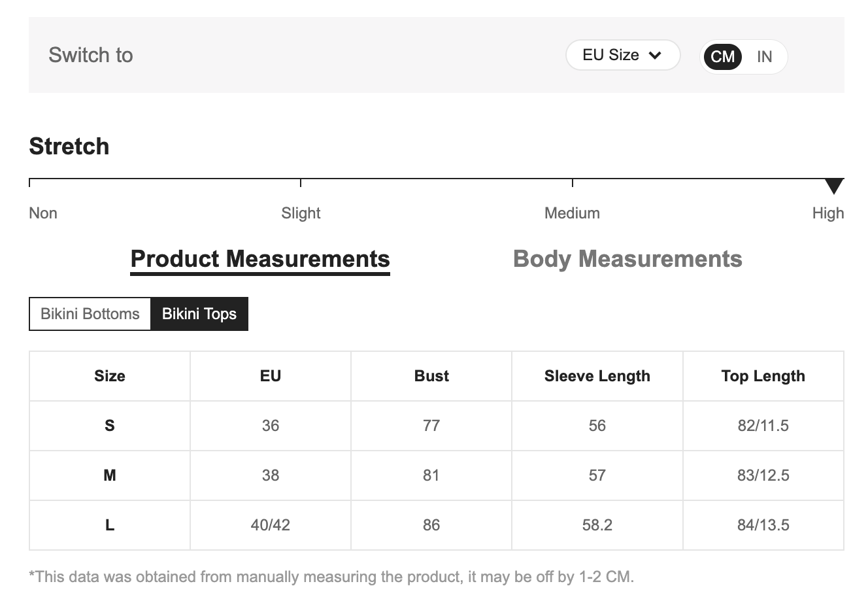The width and height of the screenshot is (868, 603).
Task: Select the size S row label
Action: pyautogui.click(x=110, y=426)
